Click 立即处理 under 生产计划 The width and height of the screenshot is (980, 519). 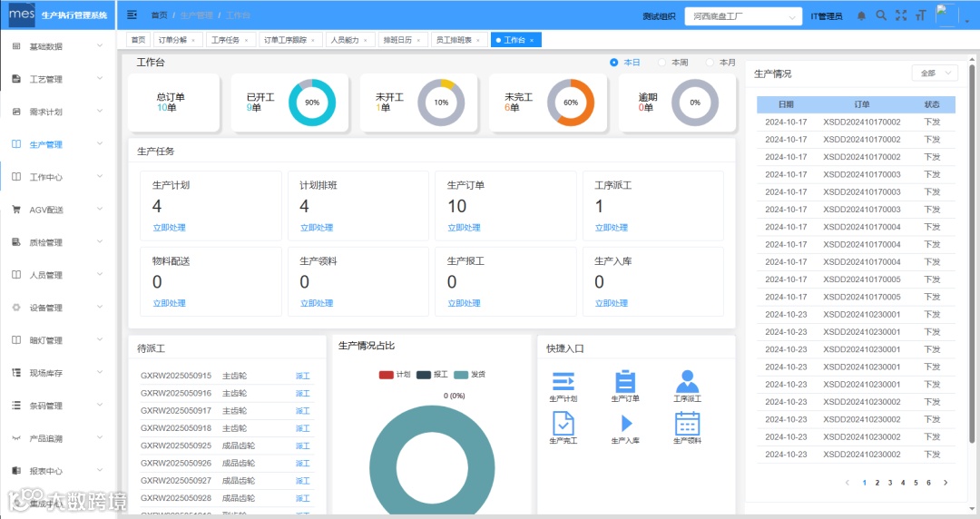point(170,228)
